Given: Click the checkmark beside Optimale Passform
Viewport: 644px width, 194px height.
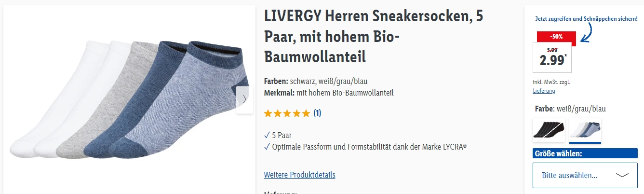Looking at the screenshot, I should click(x=267, y=147).
